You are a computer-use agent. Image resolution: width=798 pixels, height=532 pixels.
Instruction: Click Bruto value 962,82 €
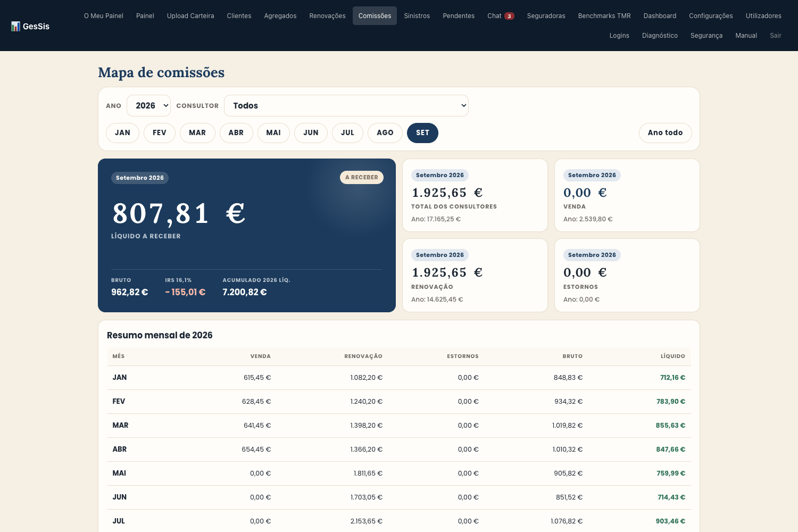coord(129,292)
